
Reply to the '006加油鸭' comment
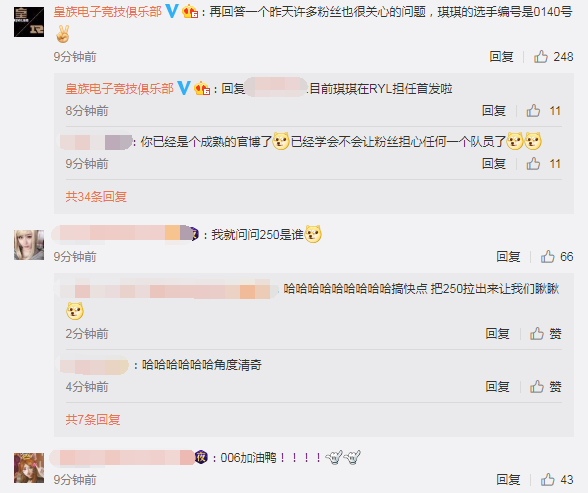[x=508, y=480]
